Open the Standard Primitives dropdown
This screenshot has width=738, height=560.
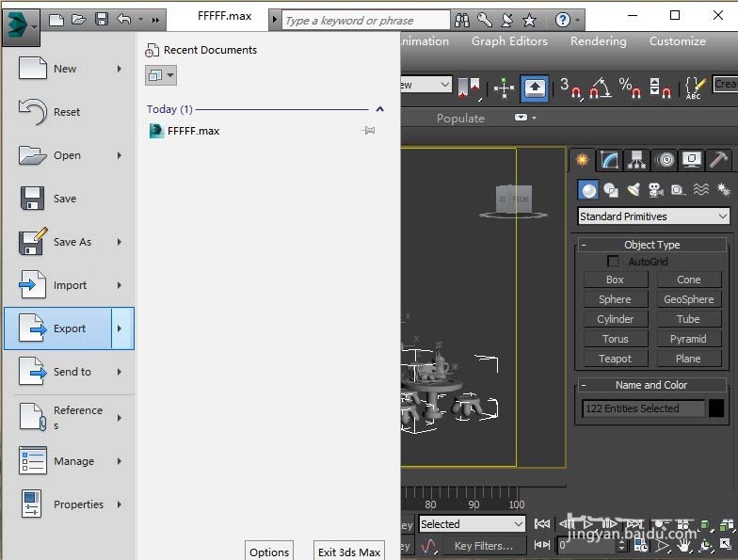tap(653, 216)
